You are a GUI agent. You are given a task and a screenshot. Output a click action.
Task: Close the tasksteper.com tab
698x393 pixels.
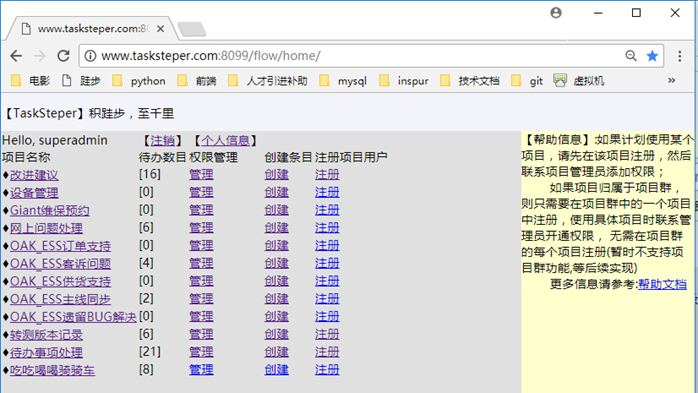160,29
